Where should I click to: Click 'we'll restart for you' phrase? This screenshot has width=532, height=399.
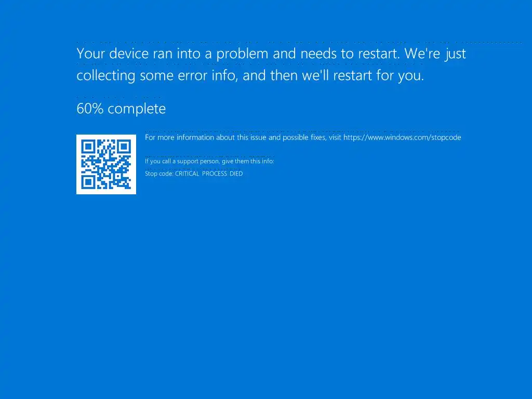click(x=363, y=75)
